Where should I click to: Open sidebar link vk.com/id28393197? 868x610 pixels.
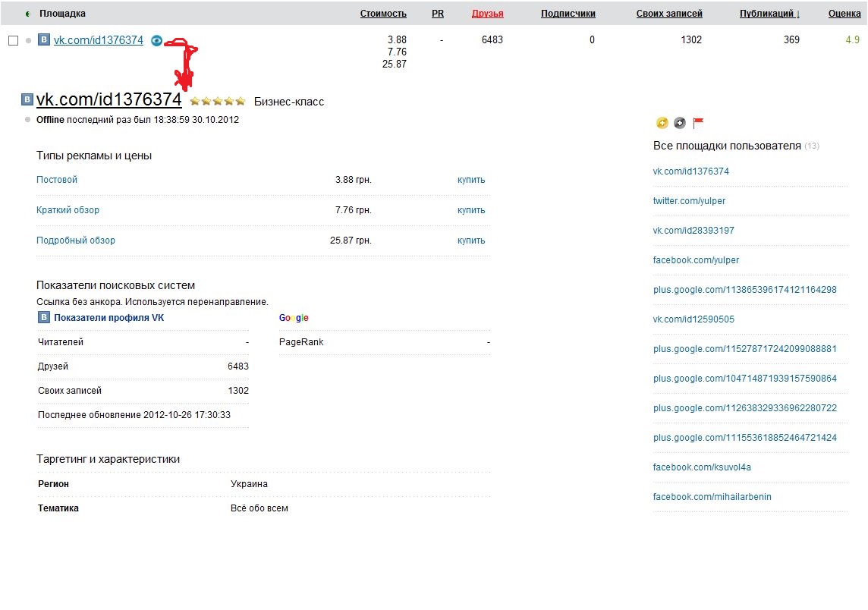pos(693,231)
